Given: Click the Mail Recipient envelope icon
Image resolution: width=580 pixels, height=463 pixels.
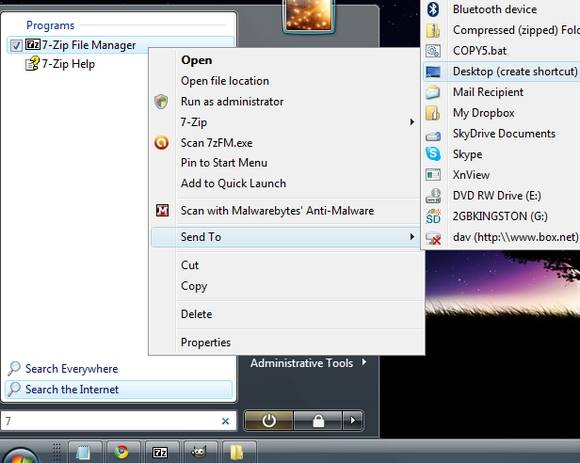Looking at the screenshot, I should tap(432, 92).
